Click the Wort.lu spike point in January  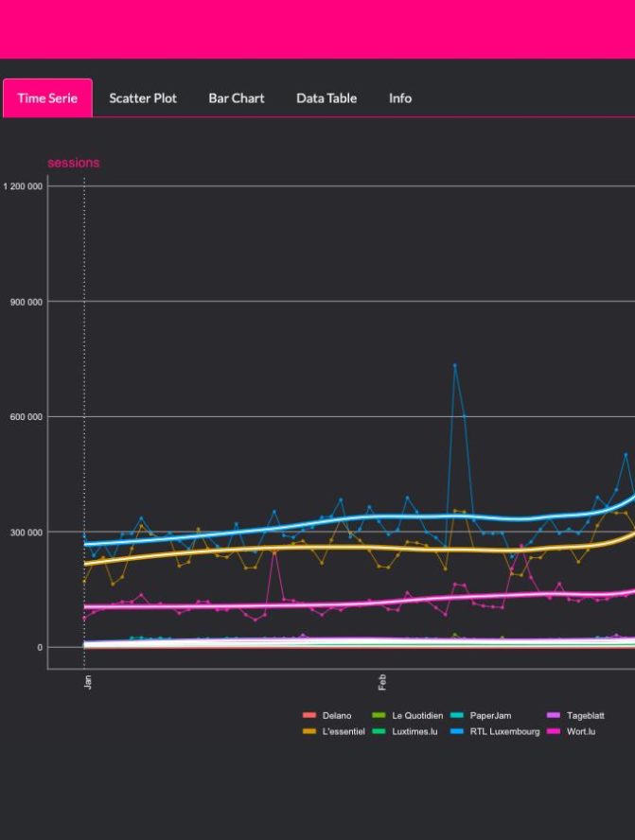[x=274, y=551]
